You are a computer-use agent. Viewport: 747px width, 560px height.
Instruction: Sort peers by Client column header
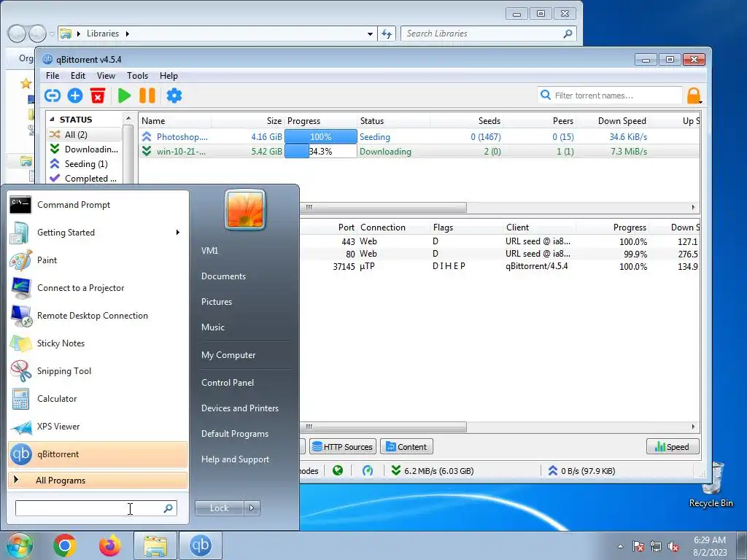point(539,227)
